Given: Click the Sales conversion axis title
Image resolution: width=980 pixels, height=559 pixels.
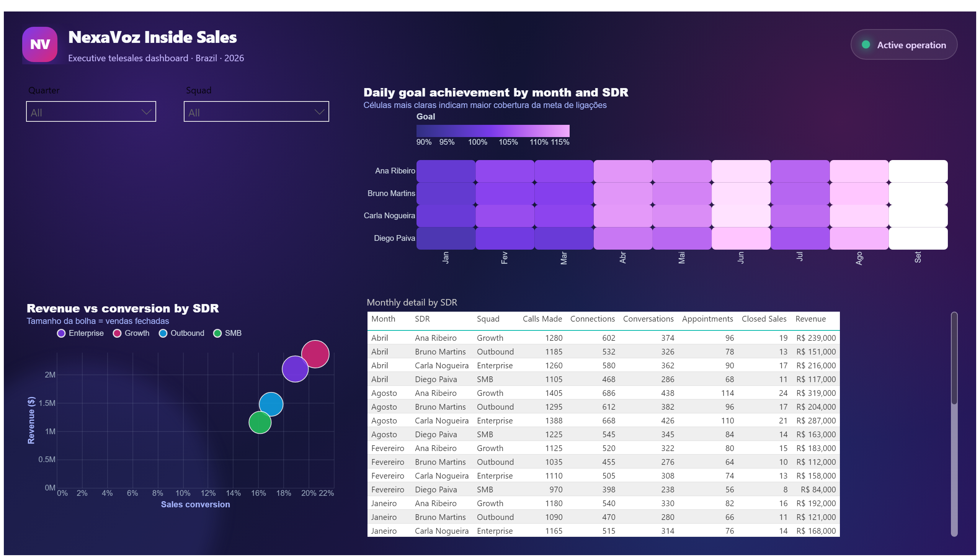Looking at the screenshot, I should [195, 505].
